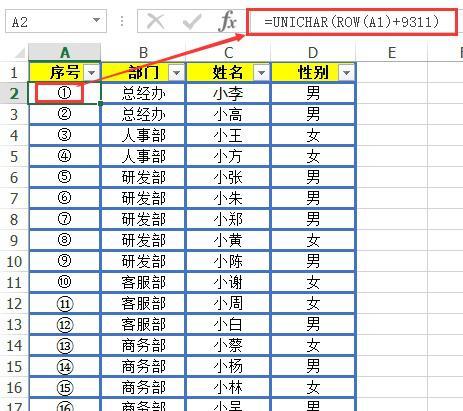The width and height of the screenshot is (463, 411).
Task: Select name cell 小朱
Action: coord(228,198)
